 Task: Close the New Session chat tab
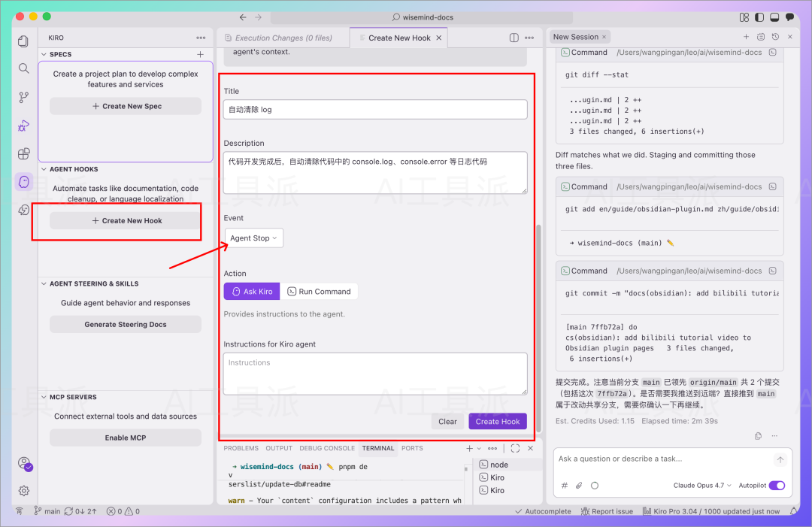pyautogui.click(x=604, y=37)
